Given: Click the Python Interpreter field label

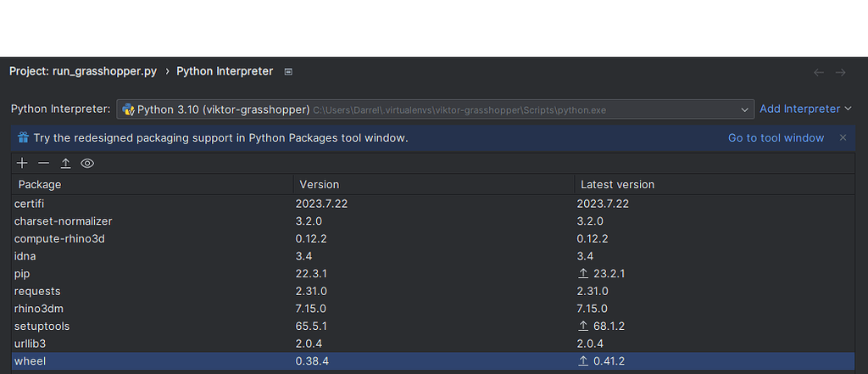Looking at the screenshot, I should (61, 109).
